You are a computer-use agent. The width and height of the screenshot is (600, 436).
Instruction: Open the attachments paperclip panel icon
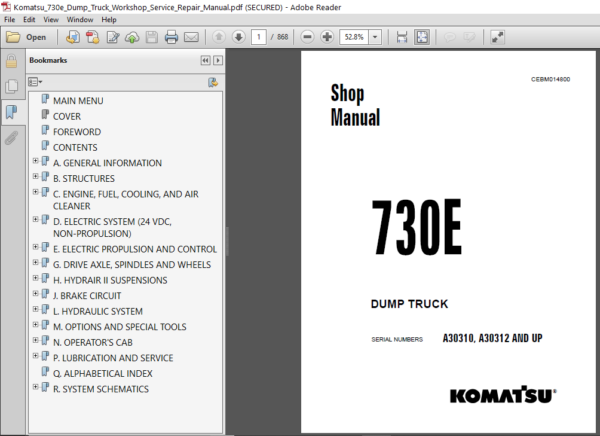pos(11,138)
